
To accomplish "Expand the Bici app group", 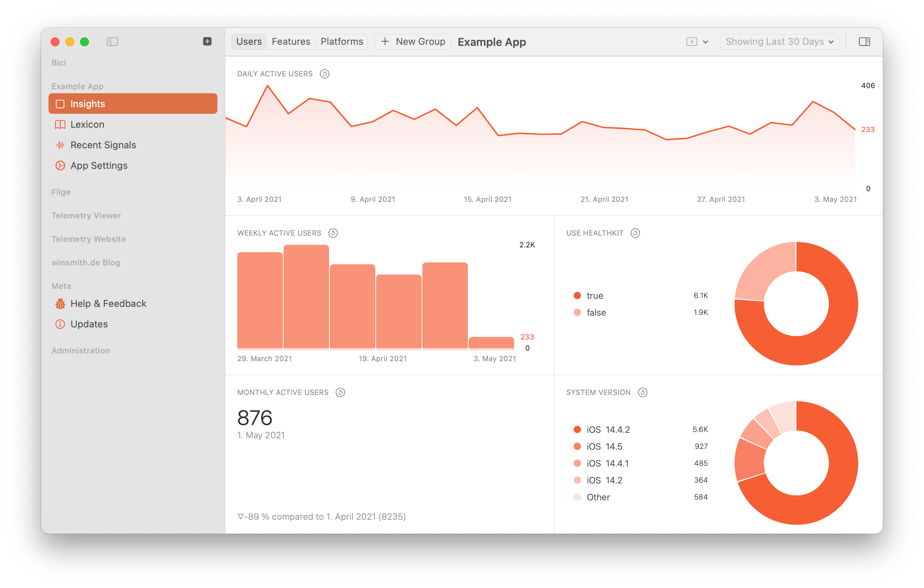I will 59,62.
